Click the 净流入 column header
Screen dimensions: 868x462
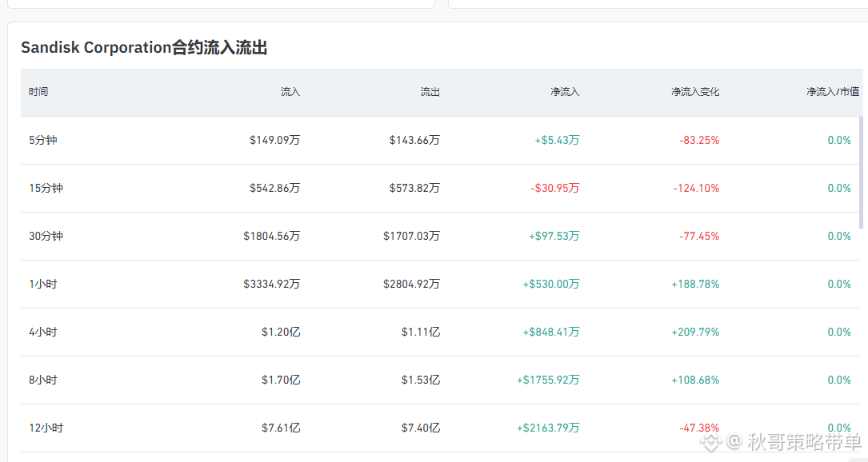click(565, 92)
